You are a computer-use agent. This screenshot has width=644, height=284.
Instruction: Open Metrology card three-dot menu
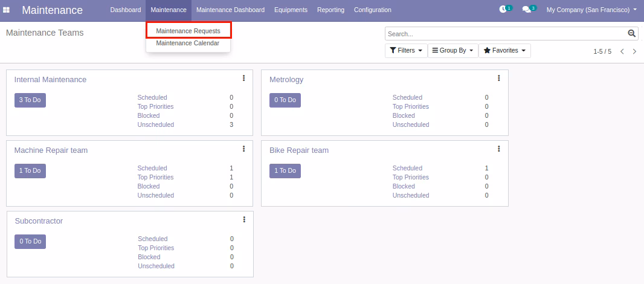coord(498,78)
